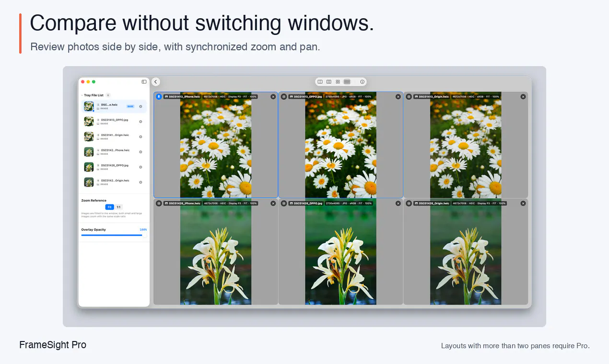Collapse the Tray File List section

(x=82, y=95)
